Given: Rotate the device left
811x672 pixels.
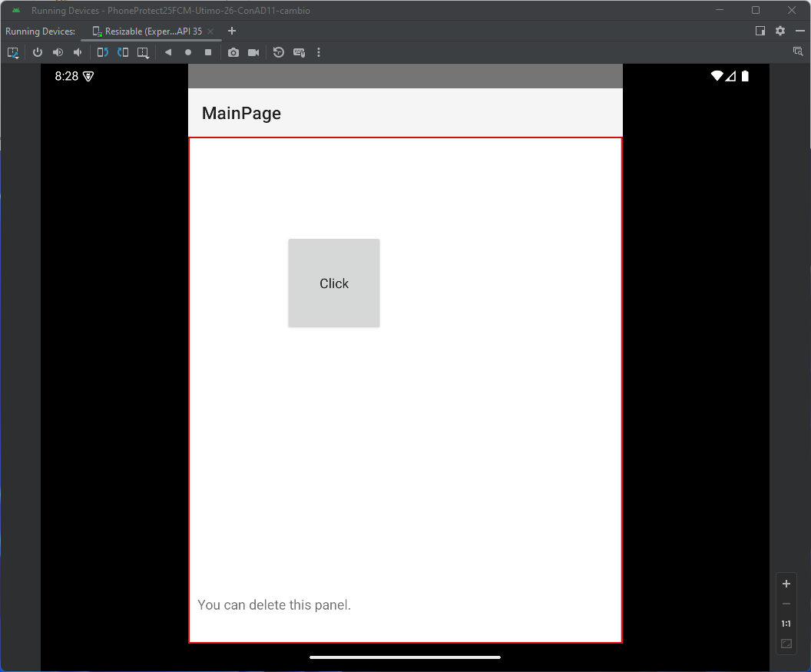Looking at the screenshot, I should tap(102, 52).
